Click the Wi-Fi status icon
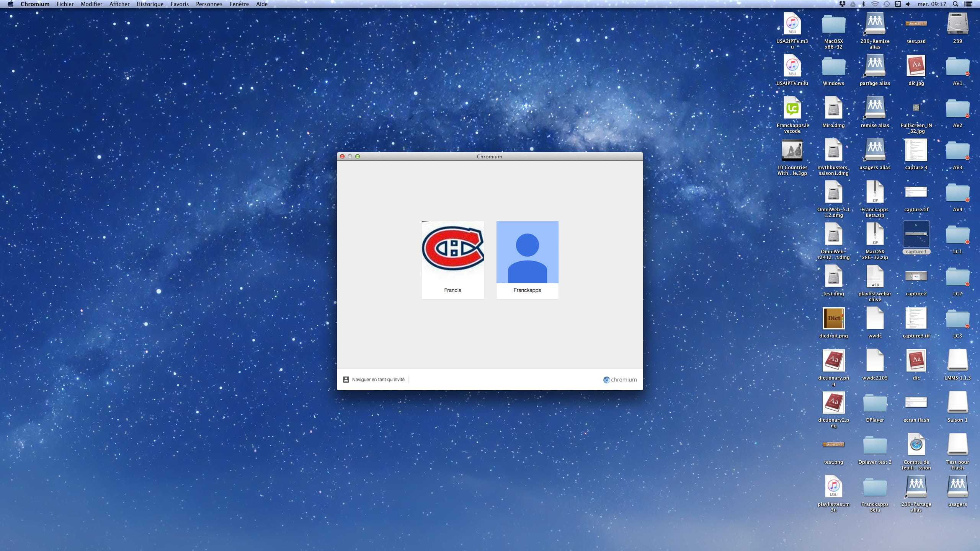This screenshot has width=980, height=551. pos(875,4)
